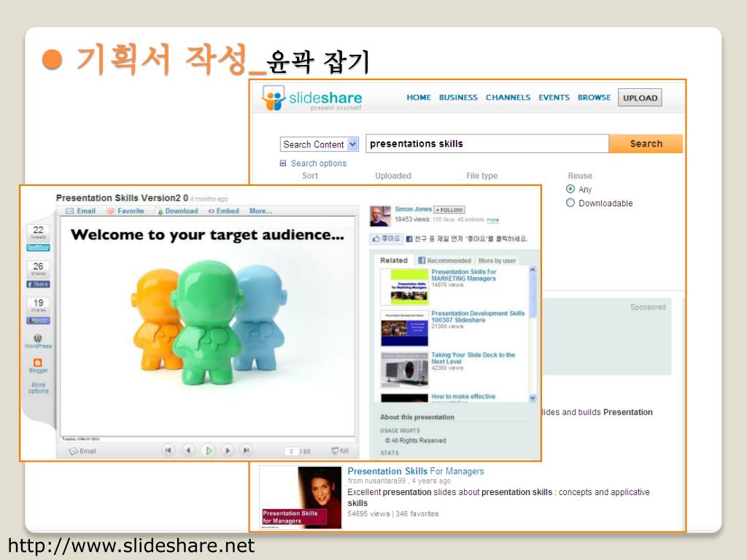747x560 pixels.
Task: Jump to first slide button
Action: point(168,450)
